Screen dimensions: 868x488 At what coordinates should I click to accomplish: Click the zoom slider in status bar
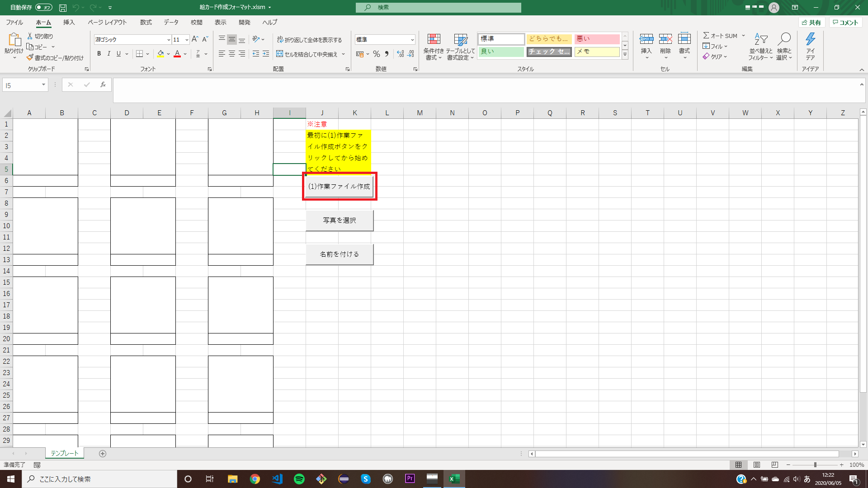pos(815,465)
